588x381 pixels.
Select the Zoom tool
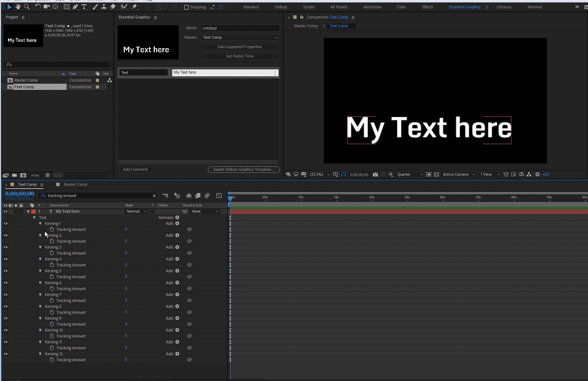[26, 7]
